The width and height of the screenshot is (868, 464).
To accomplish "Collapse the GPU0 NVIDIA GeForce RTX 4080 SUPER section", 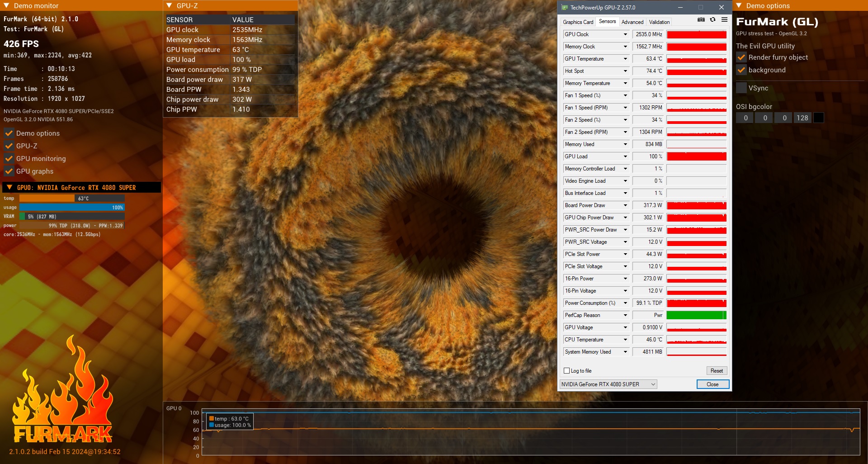I will click(9, 187).
